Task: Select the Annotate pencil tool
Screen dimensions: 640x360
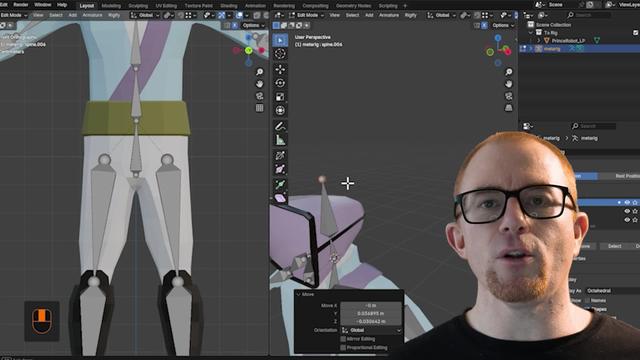Action: (x=280, y=126)
